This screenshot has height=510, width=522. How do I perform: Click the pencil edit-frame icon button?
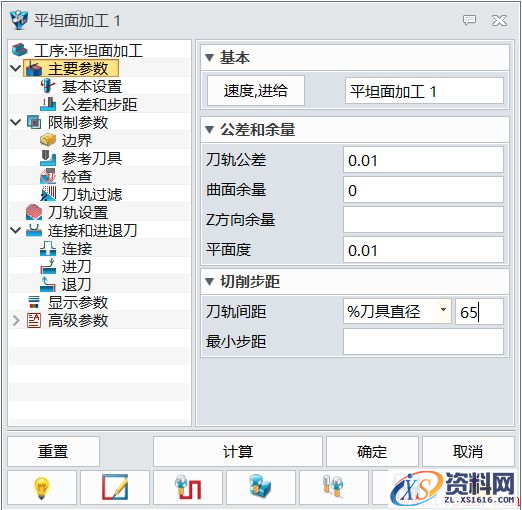tap(115, 488)
